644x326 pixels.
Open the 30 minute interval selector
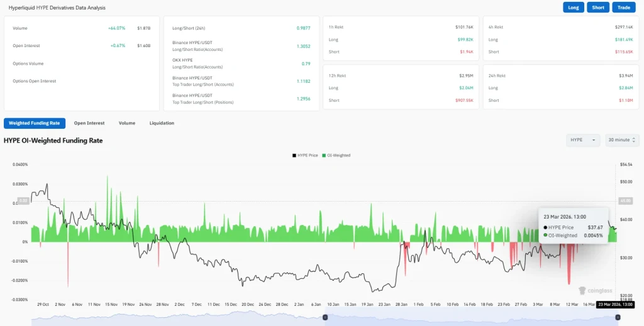point(622,140)
